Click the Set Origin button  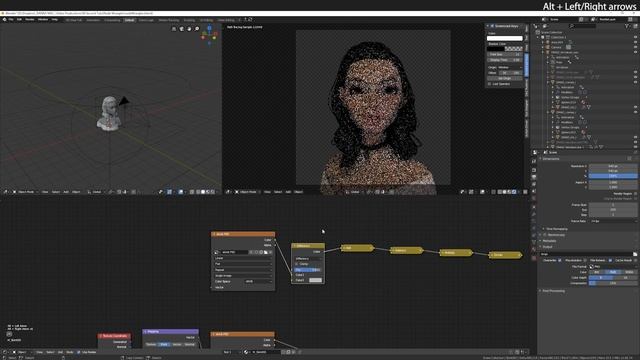pyautogui.click(x=505, y=78)
